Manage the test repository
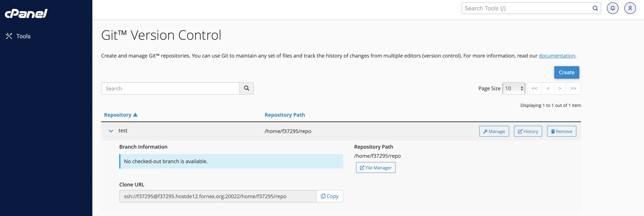644x216 pixels. (x=494, y=131)
